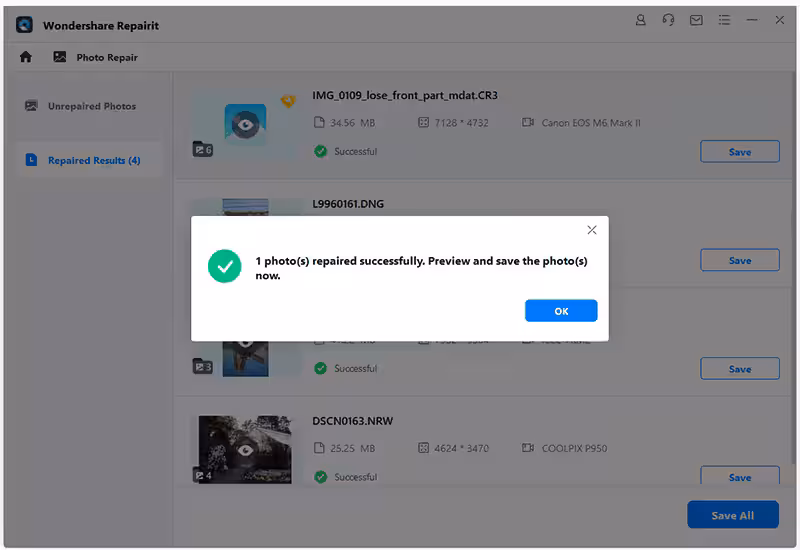Click the 25.25 MB size text
This screenshot has width=800, height=550.
(x=353, y=448)
